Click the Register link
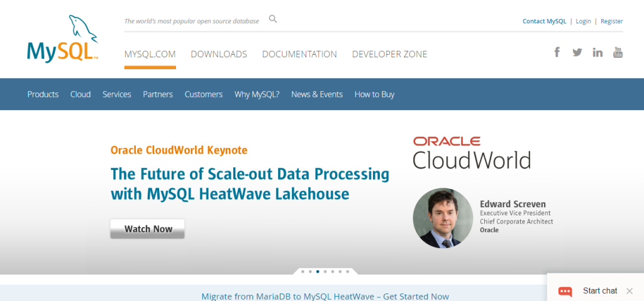Viewport: 644px width, 301px height. (611, 21)
